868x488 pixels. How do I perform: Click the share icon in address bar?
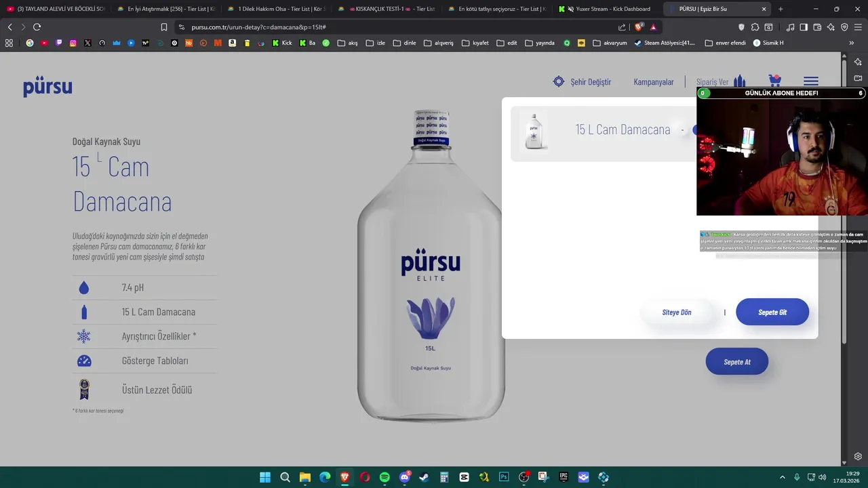point(622,27)
